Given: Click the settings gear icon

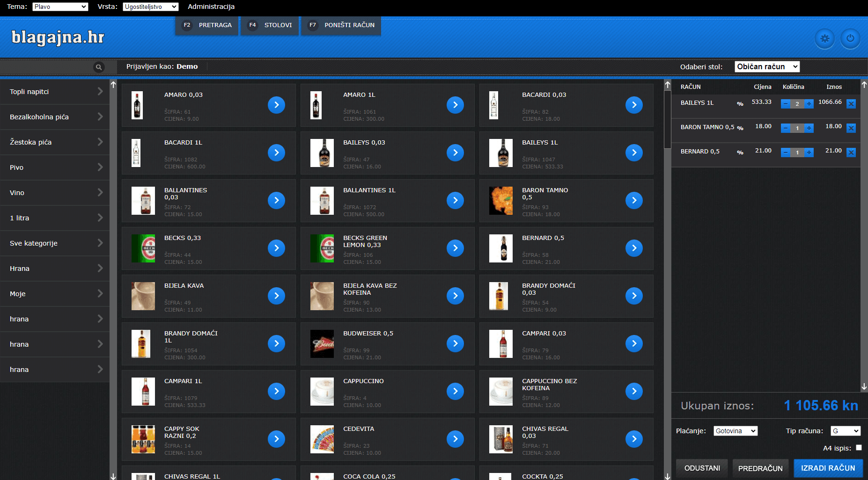Looking at the screenshot, I should 824,38.
